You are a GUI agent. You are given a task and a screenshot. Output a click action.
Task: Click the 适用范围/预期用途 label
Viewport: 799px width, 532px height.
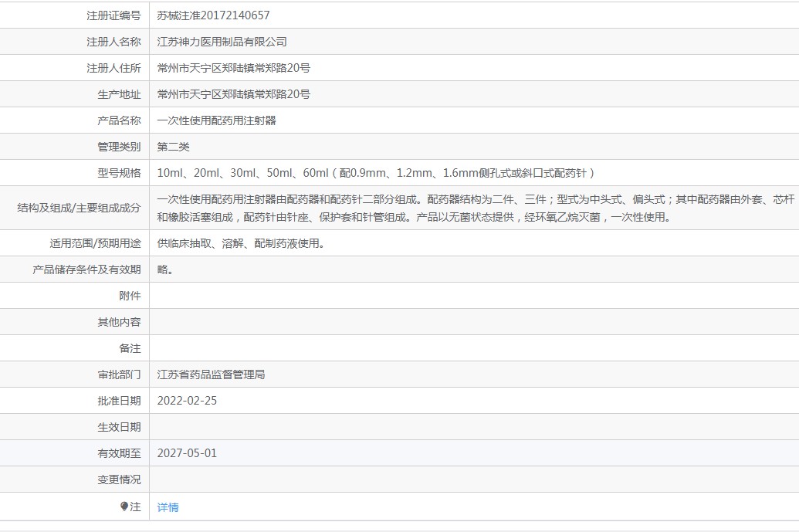(x=95, y=243)
